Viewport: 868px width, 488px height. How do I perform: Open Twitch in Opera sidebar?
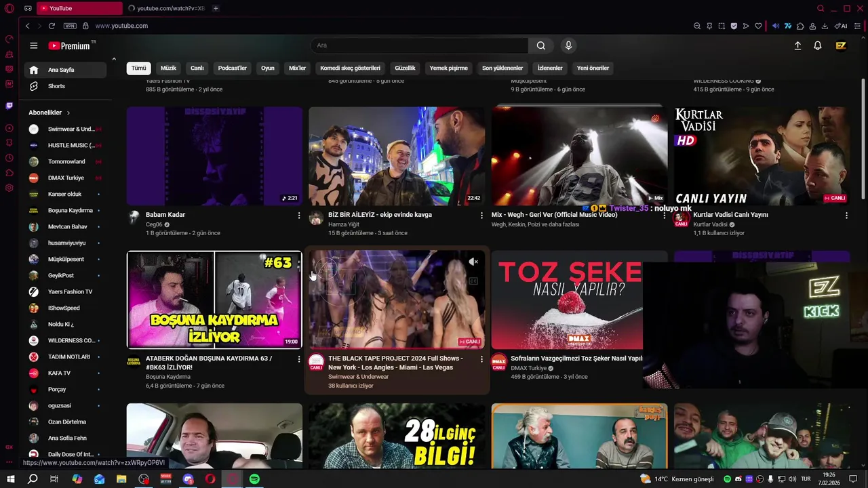[9, 106]
